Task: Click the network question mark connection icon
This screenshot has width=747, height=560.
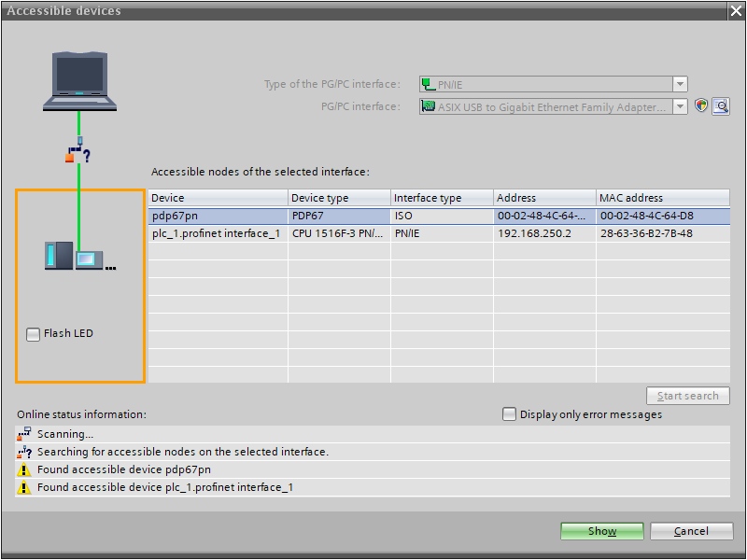Action: click(78, 150)
